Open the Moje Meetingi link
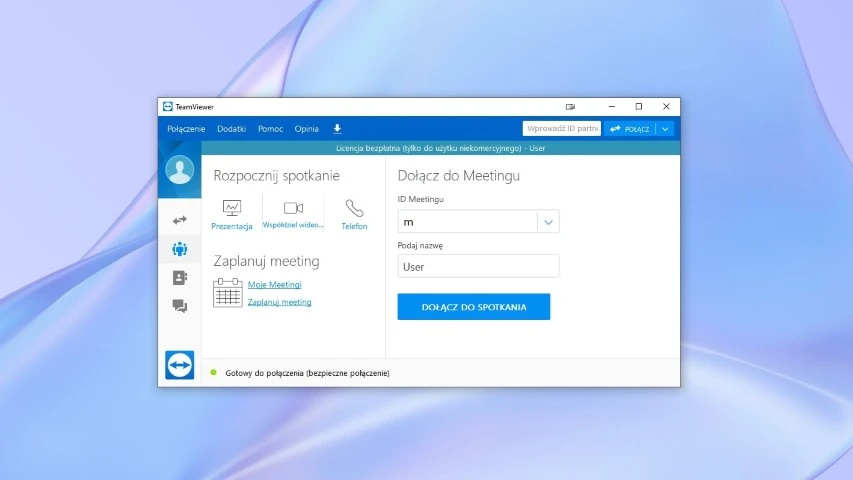 pyautogui.click(x=274, y=285)
